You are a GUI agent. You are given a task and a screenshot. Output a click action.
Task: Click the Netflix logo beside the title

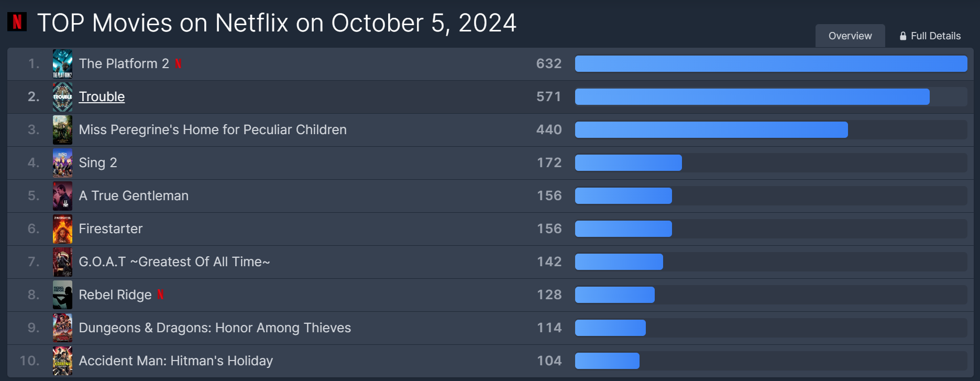(17, 22)
